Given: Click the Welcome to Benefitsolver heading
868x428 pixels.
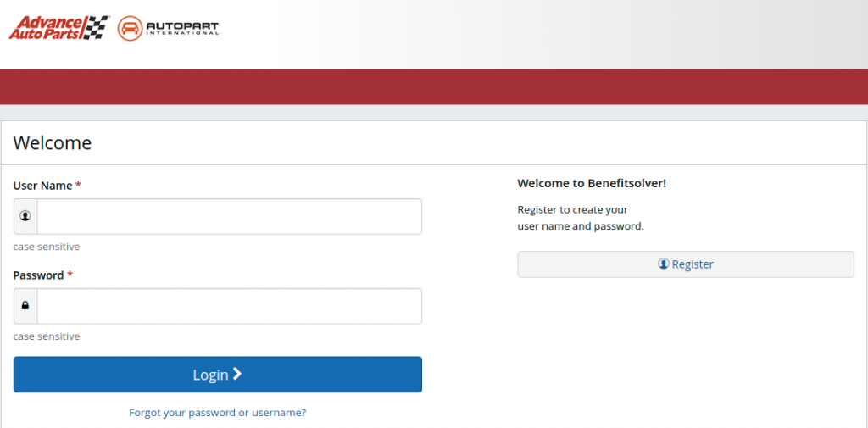Looking at the screenshot, I should pos(592,183).
